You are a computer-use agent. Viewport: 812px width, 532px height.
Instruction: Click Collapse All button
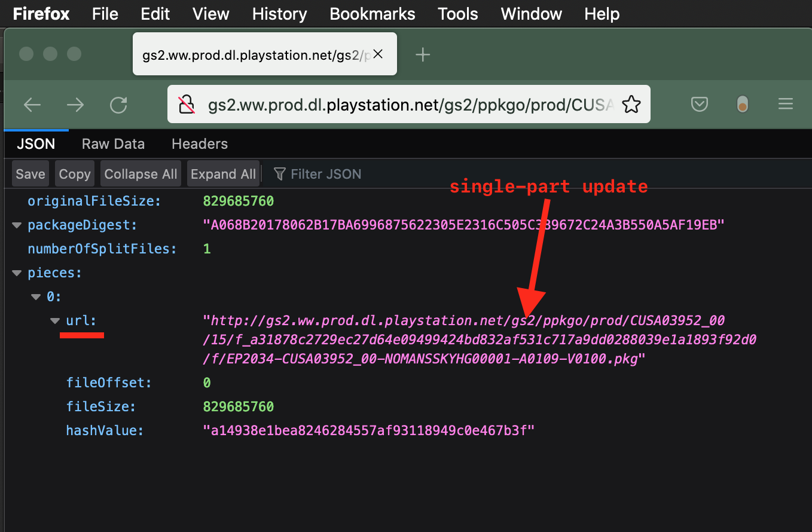[141, 174]
